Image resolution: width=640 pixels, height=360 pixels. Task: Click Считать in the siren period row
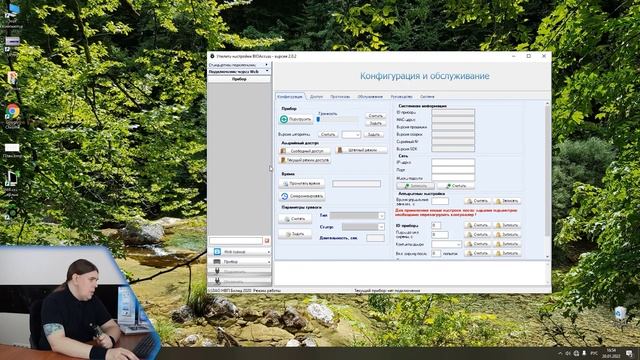click(478, 235)
